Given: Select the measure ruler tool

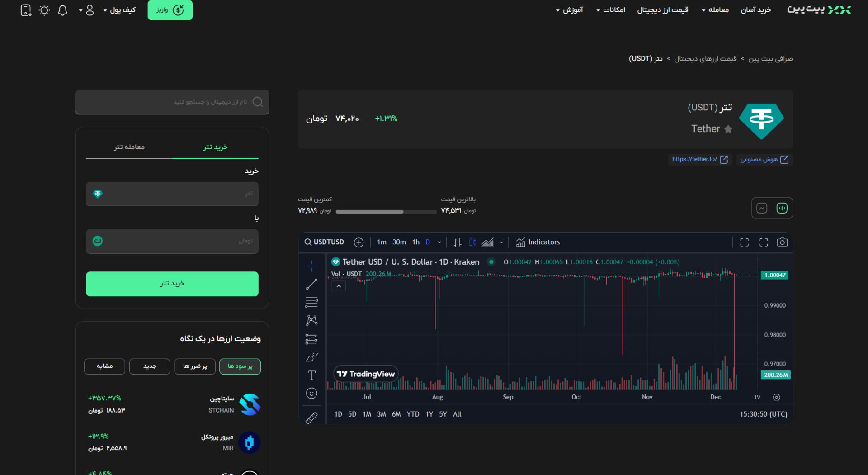Looking at the screenshot, I should tap(311, 418).
